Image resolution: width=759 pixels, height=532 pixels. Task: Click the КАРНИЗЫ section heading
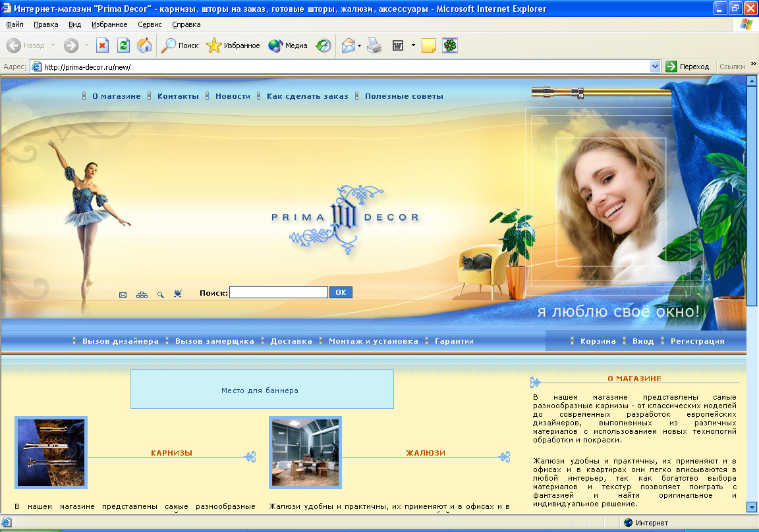click(172, 453)
